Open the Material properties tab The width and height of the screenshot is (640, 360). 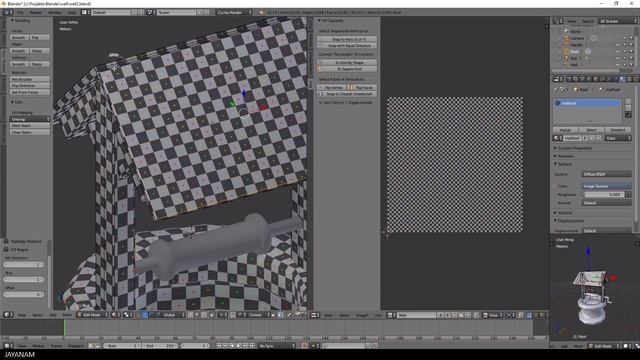(x=622, y=79)
